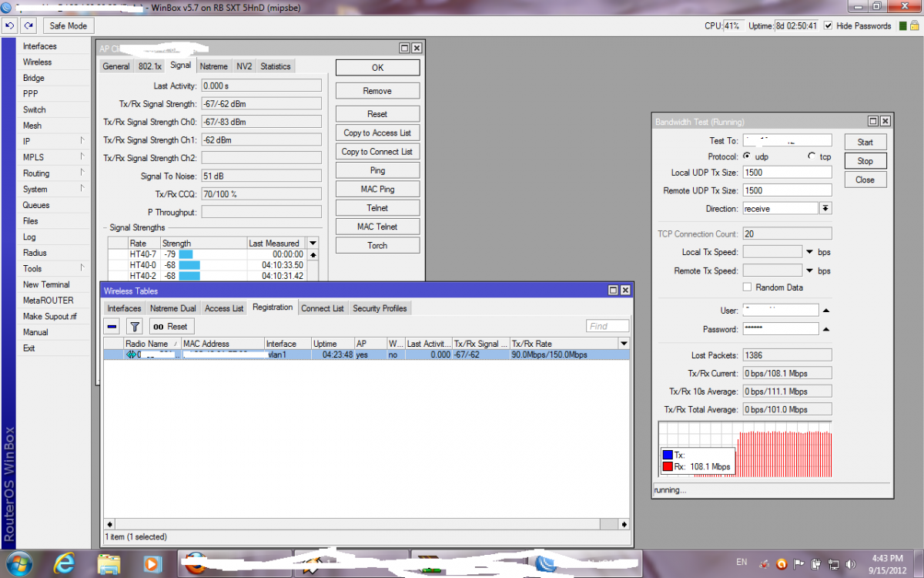Click the red Rx color swatch in graph legend
This screenshot has width=924, height=578.
pyautogui.click(x=668, y=467)
